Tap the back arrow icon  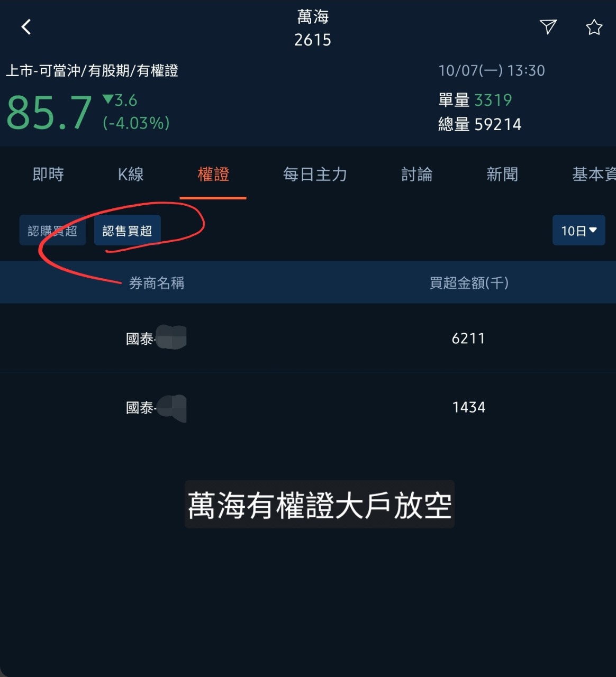[x=26, y=27]
